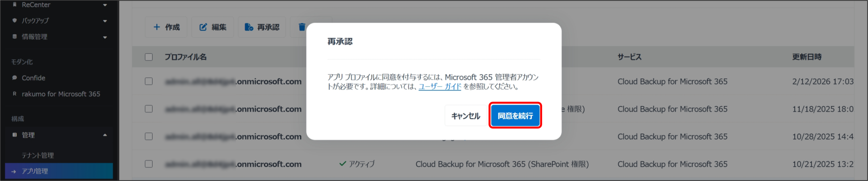This screenshot has width=868, height=181.
Task: Collapse the 管理 section arrow
Action: coord(105,135)
